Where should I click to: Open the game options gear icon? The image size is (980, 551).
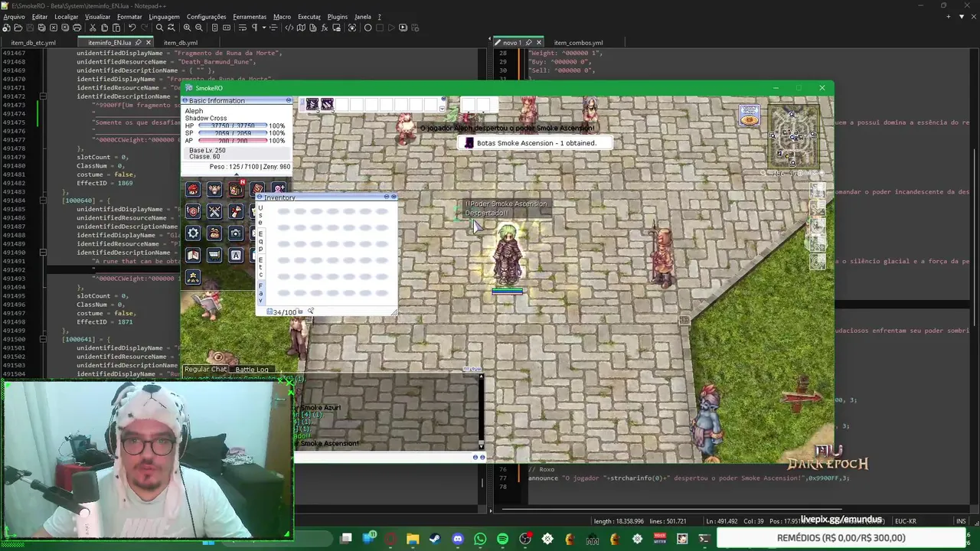pos(193,233)
